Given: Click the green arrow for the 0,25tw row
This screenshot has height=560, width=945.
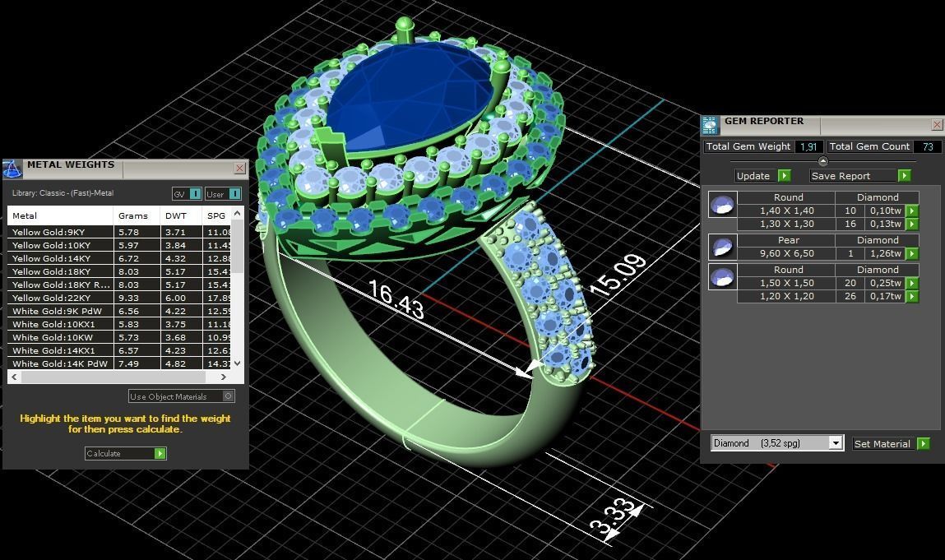Looking at the screenshot, I should point(912,283).
